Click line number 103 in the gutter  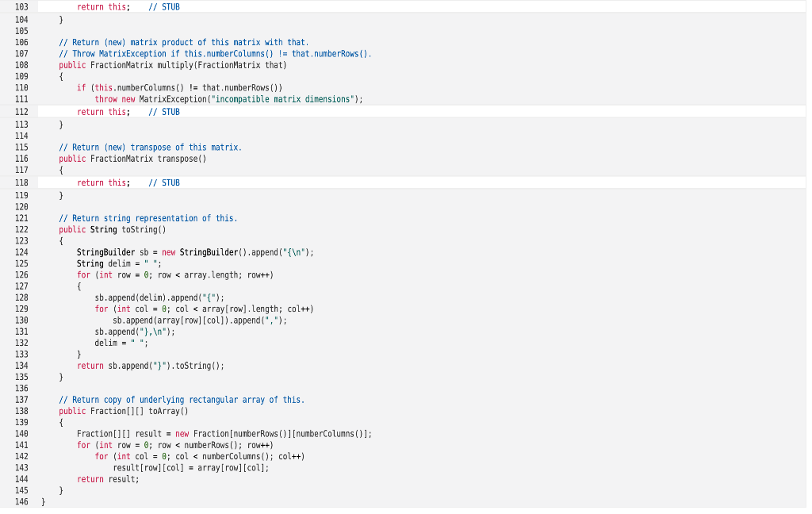coord(21,7)
